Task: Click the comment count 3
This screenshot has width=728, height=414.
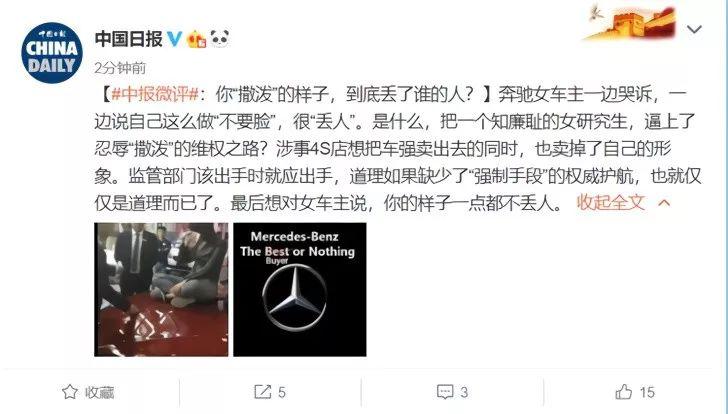Action: tap(464, 392)
